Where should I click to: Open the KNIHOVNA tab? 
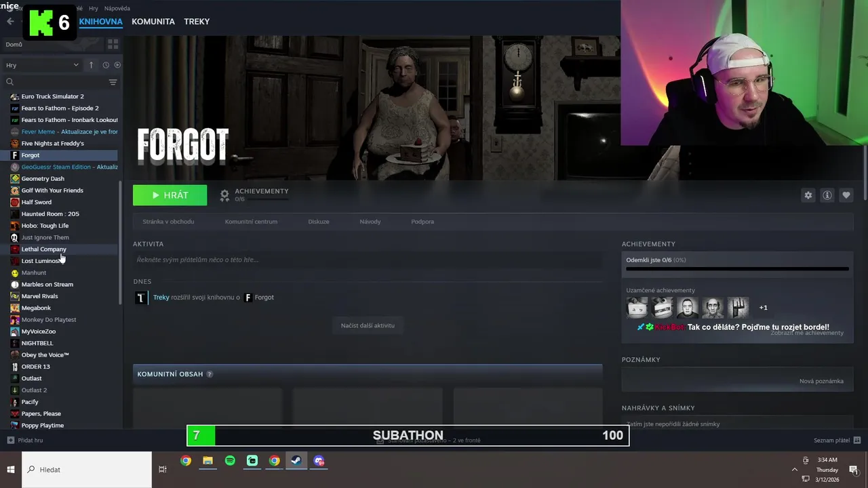(100, 22)
